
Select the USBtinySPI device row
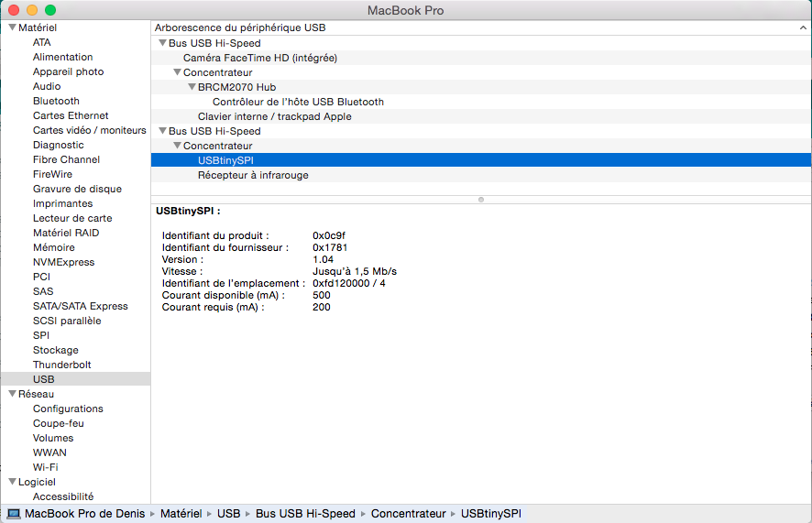click(x=480, y=160)
